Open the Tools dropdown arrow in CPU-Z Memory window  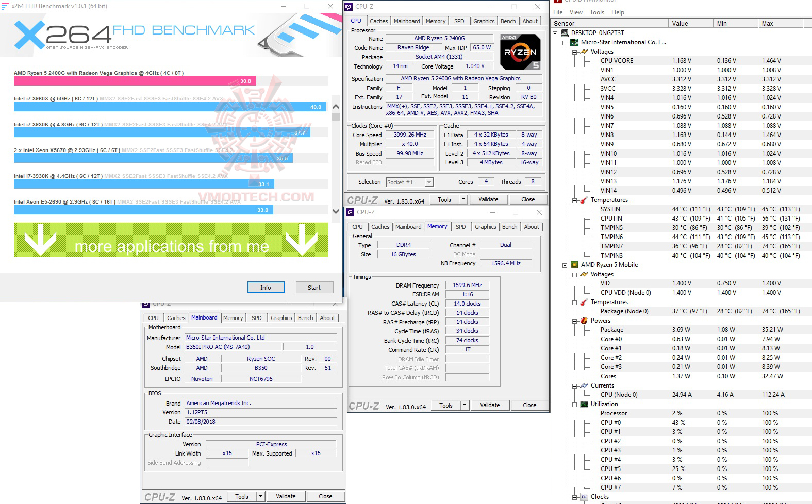pyautogui.click(x=465, y=405)
